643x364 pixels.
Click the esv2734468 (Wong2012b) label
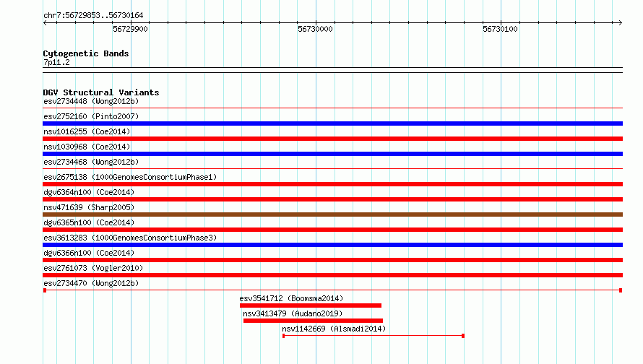point(91,162)
